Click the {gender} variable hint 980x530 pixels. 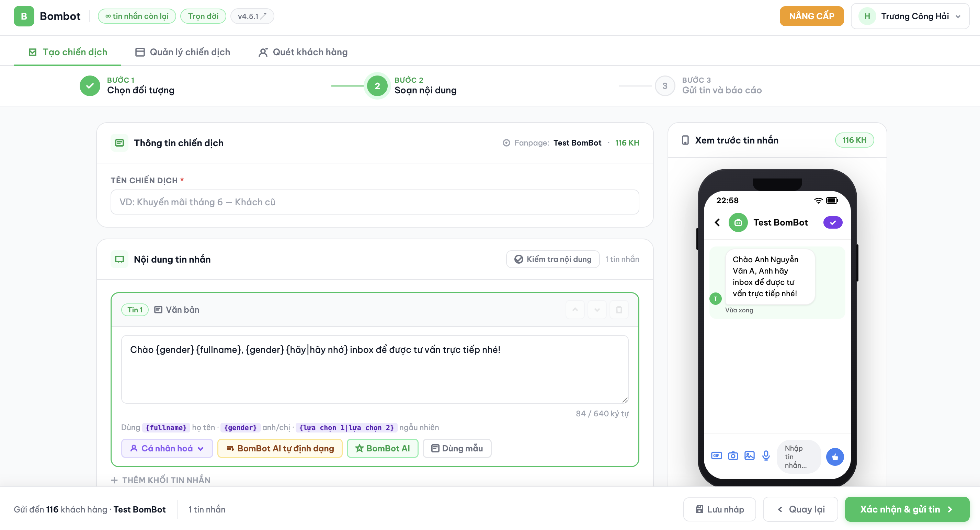click(240, 427)
